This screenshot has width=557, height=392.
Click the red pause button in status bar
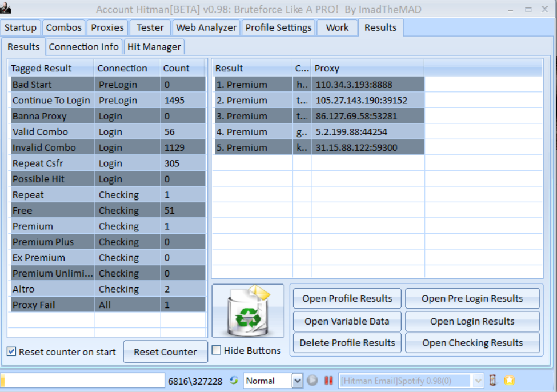(328, 381)
